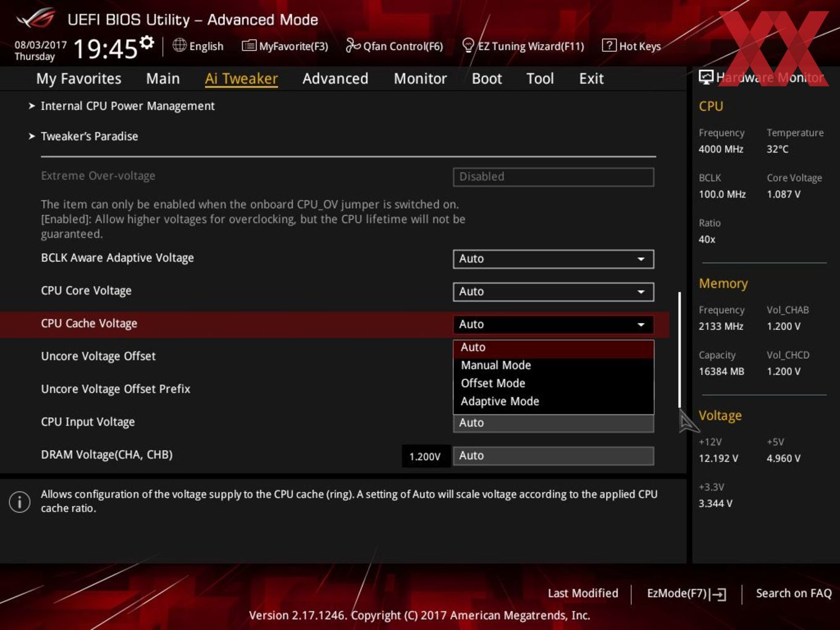840x630 pixels.
Task: Open BCLK Aware Adaptive Voltage dropdown
Action: pyautogui.click(x=553, y=259)
